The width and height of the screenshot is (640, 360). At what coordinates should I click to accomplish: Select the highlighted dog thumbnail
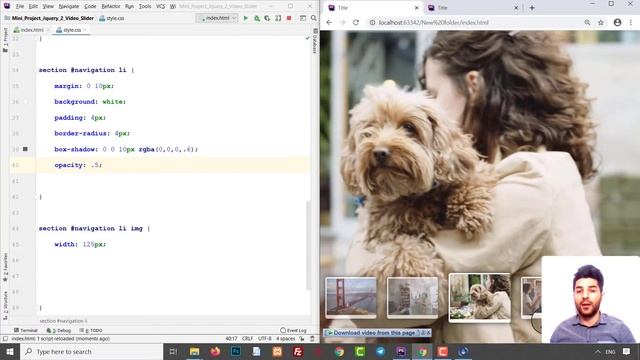tap(480, 298)
